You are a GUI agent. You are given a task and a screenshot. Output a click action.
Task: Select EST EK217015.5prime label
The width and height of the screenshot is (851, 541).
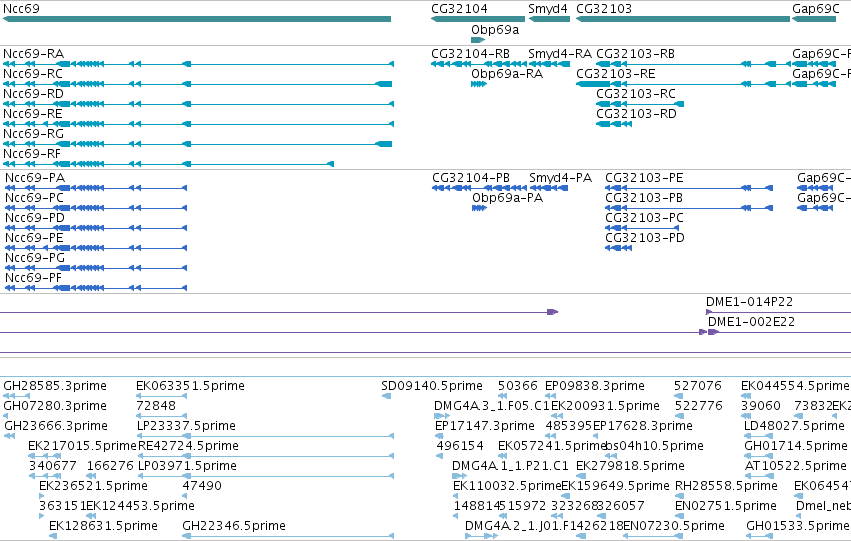(82, 446)
